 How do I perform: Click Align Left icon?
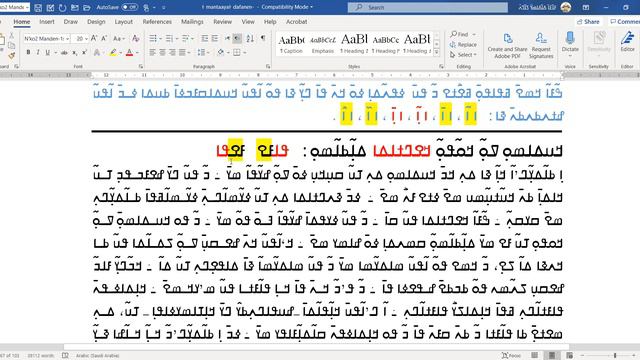pyautogui.click(x=153, y=52)
